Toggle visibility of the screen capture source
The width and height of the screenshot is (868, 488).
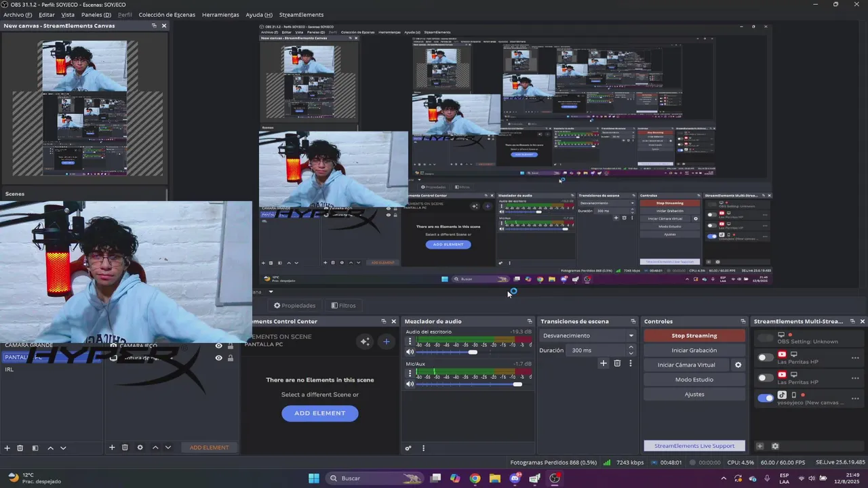[x=219, y=358]
